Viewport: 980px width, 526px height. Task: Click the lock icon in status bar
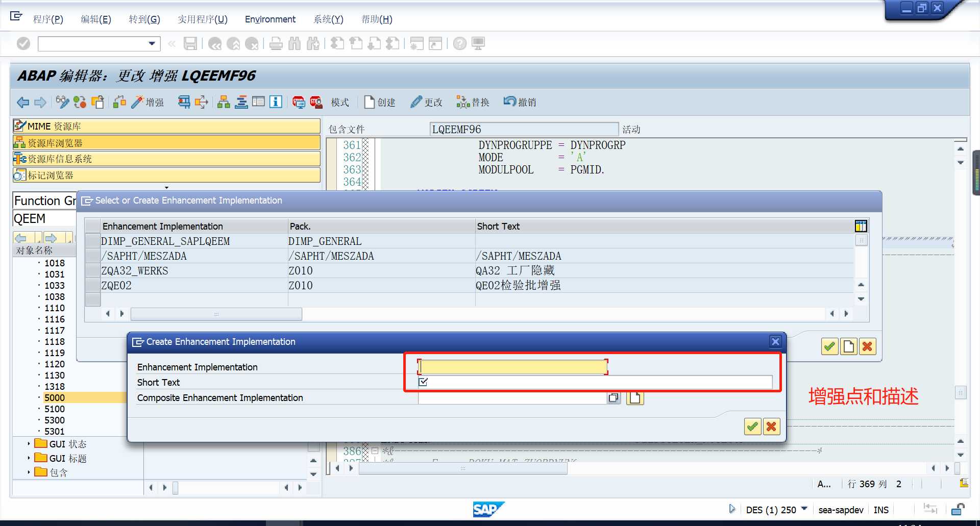pyautogui.click(x=958, y=509)
